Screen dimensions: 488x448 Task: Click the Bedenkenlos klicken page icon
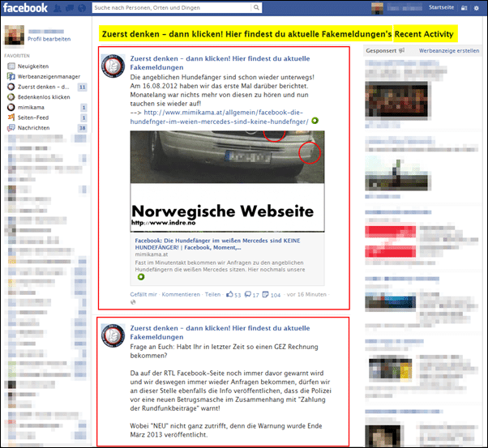click(11, 97)
